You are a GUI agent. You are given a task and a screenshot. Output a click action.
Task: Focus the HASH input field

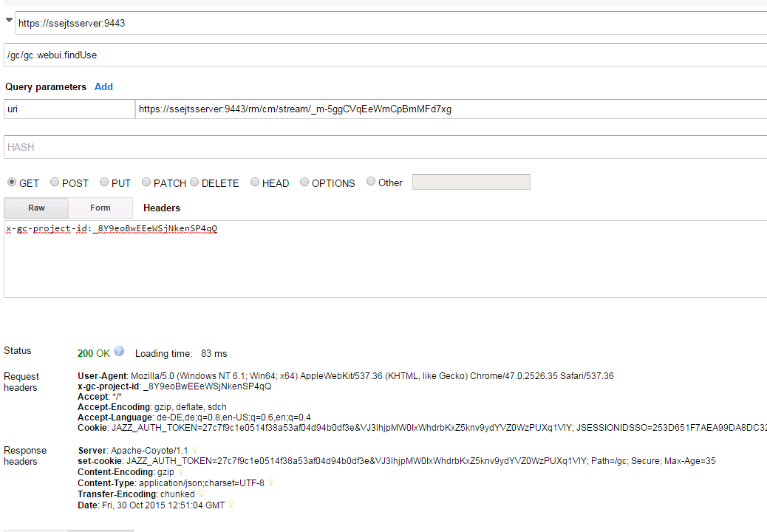click(x=384, y=147)
